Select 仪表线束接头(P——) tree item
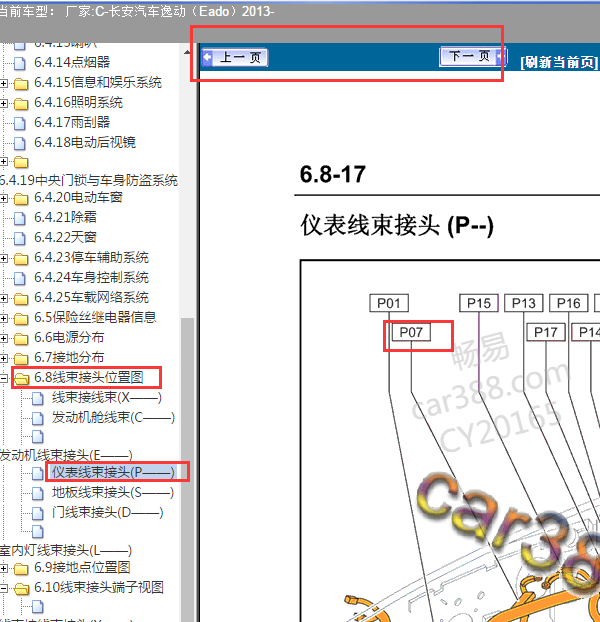 coord(113,472)
